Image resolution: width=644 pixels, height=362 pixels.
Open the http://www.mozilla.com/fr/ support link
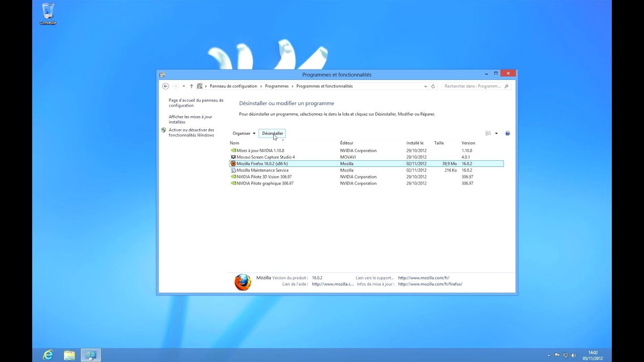point(424,278)
